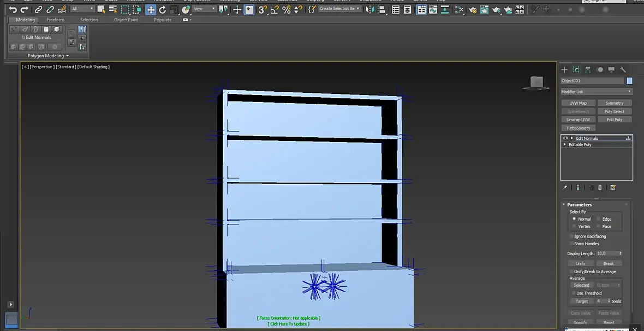Enable the Ignore Backfacing checkbox
Image resolution: width=644 pixels, height=331 pixels.
tap(571, 237)
